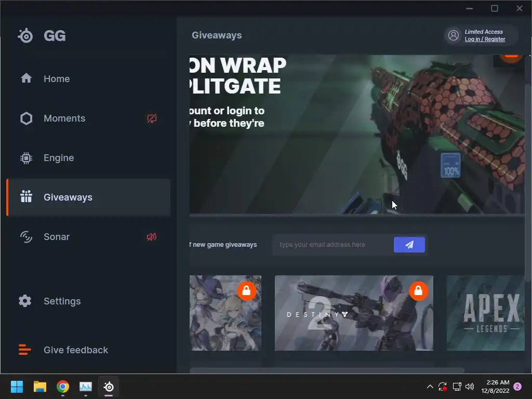Click the Moments hexagon icon

(x=26, y=118)
